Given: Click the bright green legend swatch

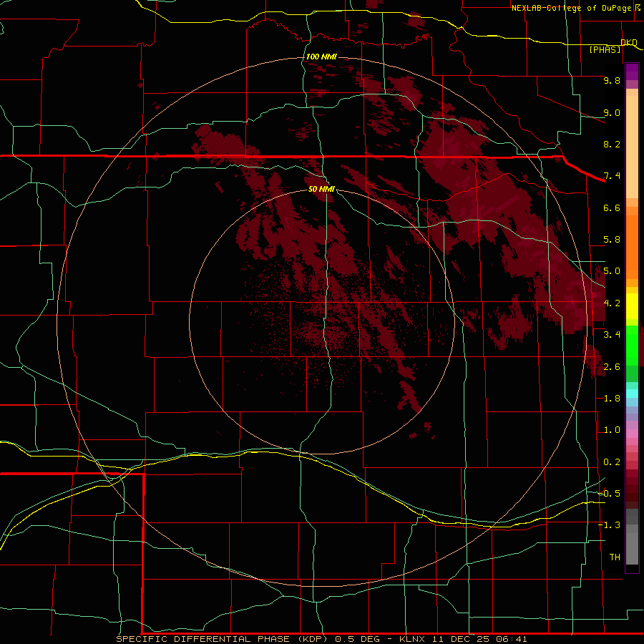Looking at the screenshot, I should tap(632, 346).
